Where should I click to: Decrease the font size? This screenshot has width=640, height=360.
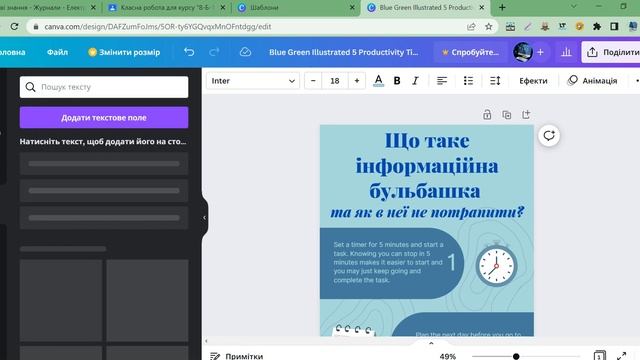(313, 81)
